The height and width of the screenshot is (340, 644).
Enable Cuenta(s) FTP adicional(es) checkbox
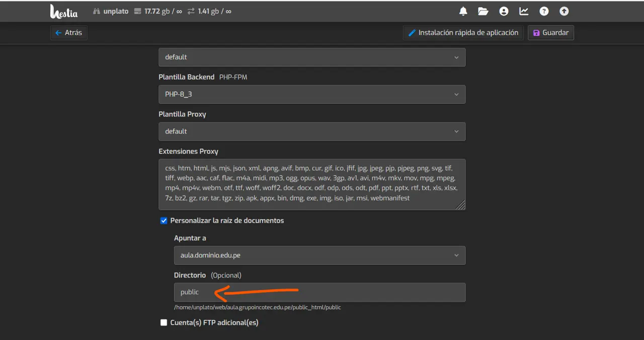(164, 322)
